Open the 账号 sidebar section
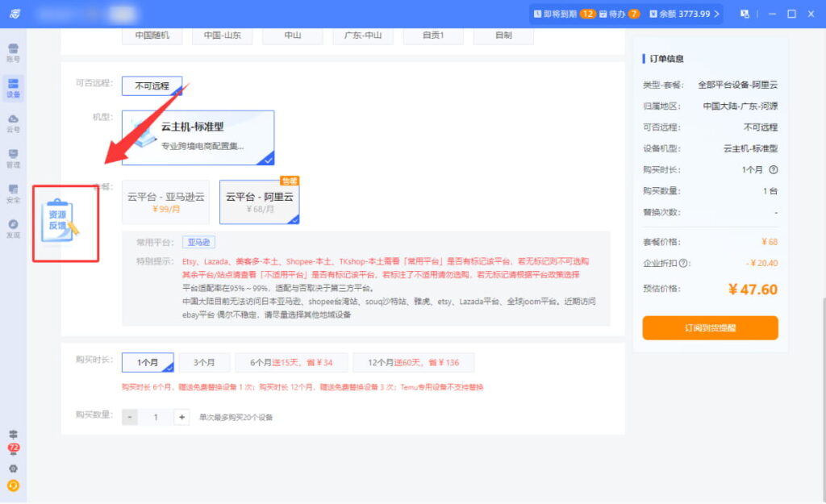826x504 pixels. (x=13, y=52)
